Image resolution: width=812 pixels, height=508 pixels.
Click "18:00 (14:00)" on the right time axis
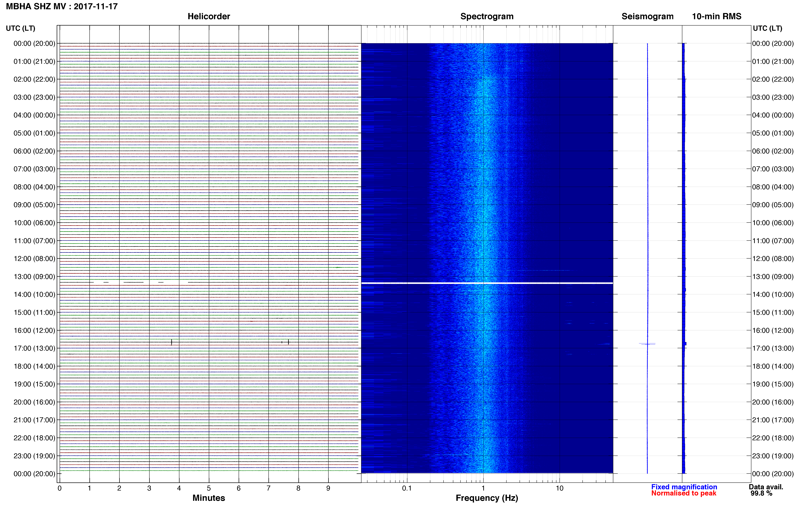[x=773, y=366]
